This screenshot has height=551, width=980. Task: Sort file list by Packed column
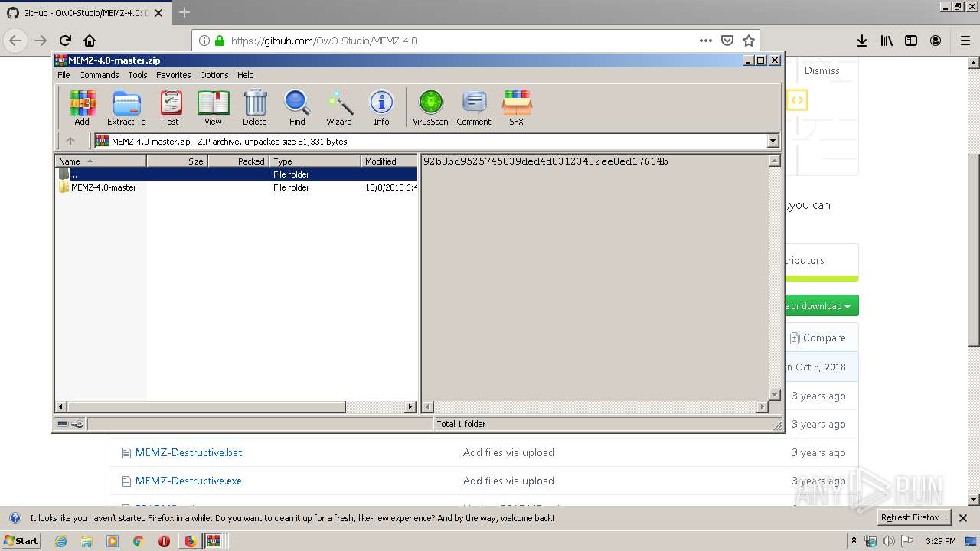pos(238,161)
